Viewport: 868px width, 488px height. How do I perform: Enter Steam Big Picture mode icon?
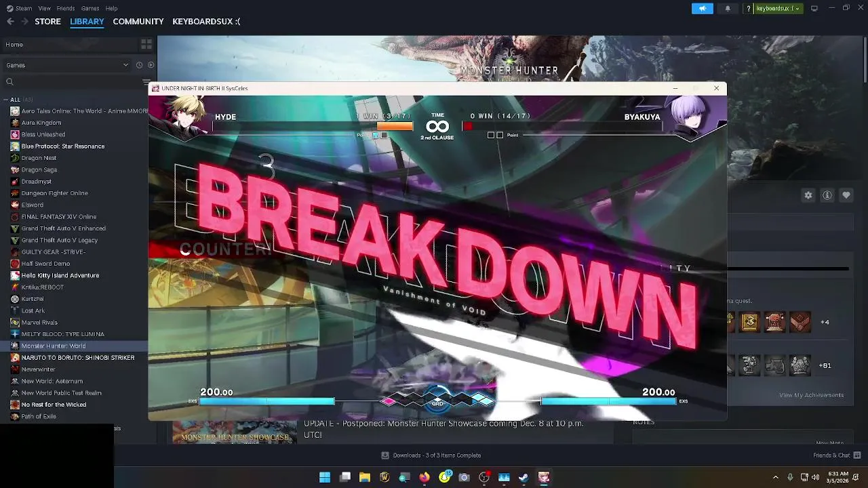pos(814,8)
